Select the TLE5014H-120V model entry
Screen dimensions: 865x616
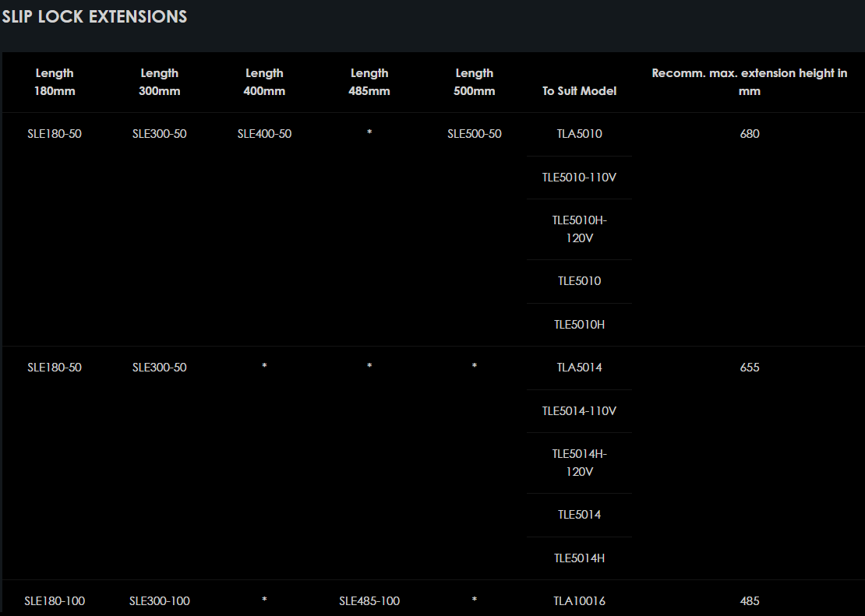click(x=579, y=463)
